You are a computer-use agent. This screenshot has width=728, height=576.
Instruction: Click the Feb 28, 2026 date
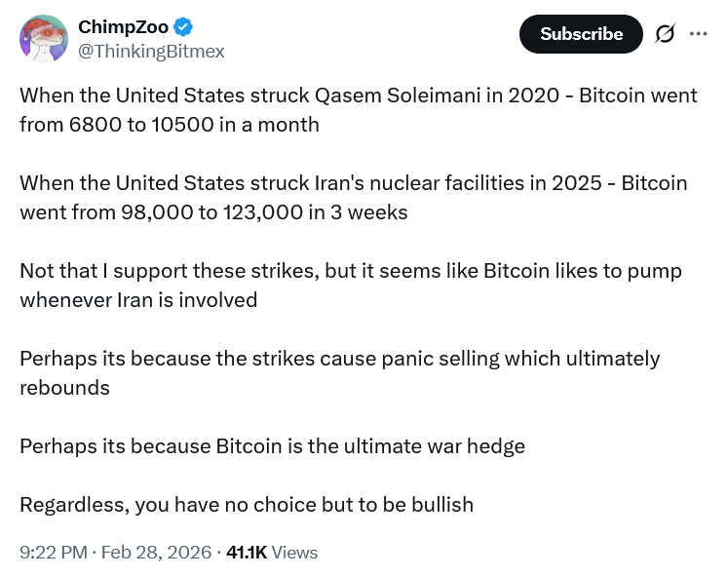pyautogui.click(x=156, y=552)
